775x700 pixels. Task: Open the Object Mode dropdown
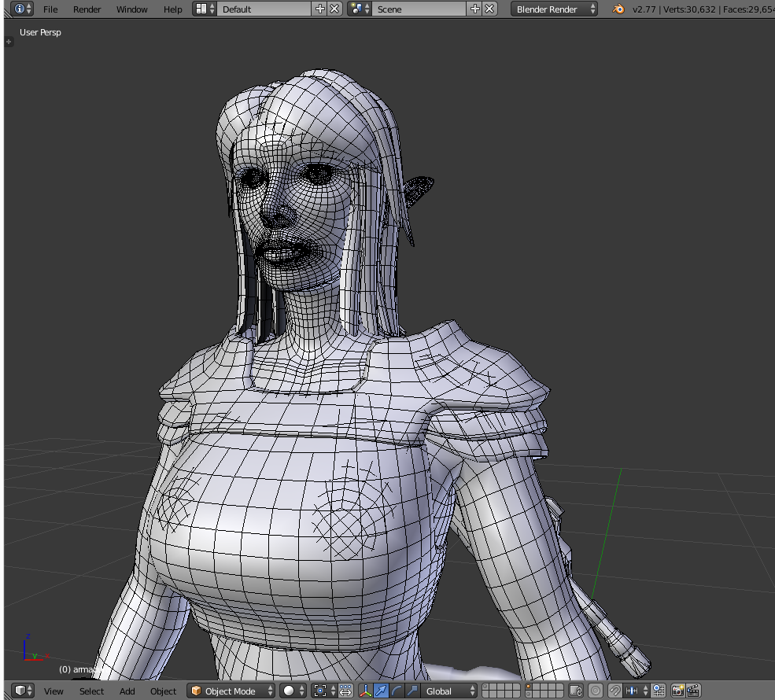[x=231, y=691]
